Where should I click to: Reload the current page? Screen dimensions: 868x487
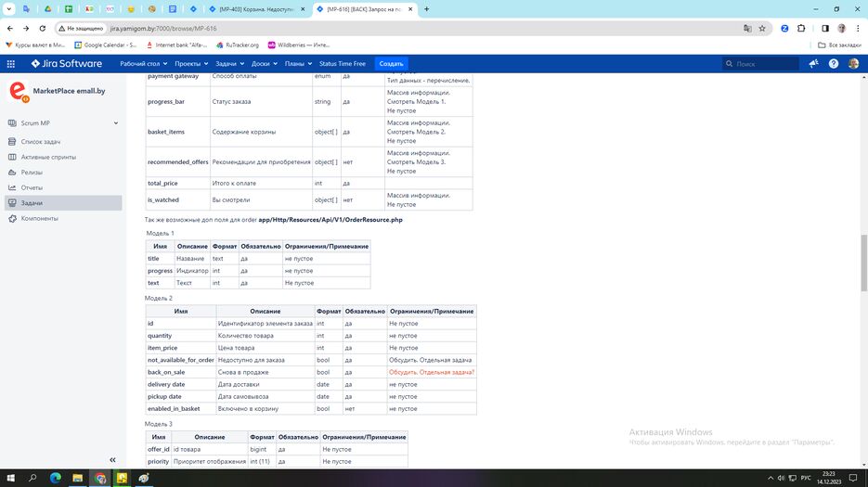click(x=43, y=28)
